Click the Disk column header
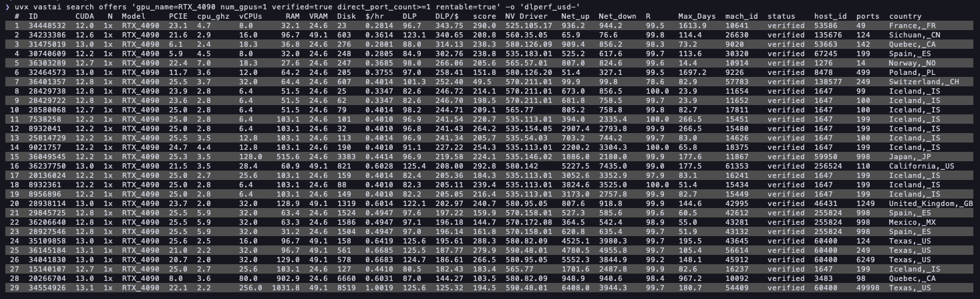 pos(347,16)
